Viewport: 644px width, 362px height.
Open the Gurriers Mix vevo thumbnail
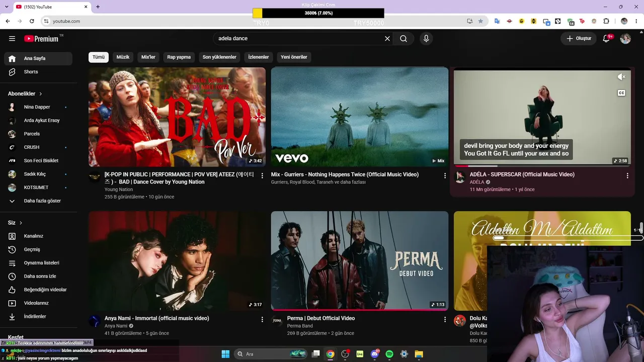pos(360,117)
